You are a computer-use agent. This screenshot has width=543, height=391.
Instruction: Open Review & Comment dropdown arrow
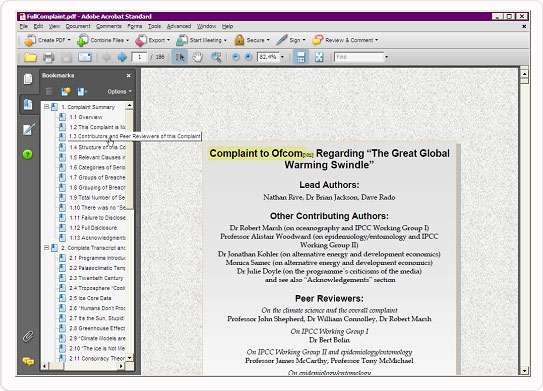376,40
